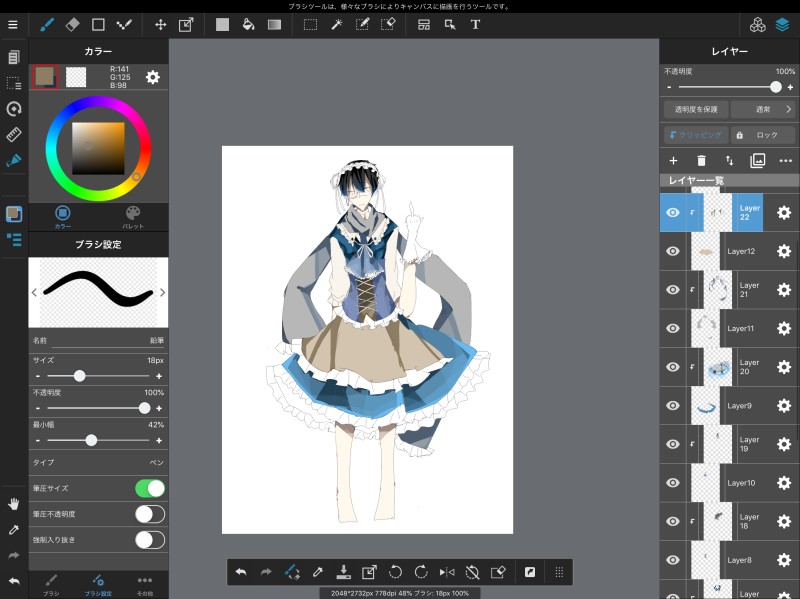This screenshot has height=599, width=800.
Task: Click the brush サイズ size slider
Action: point(98,376)
